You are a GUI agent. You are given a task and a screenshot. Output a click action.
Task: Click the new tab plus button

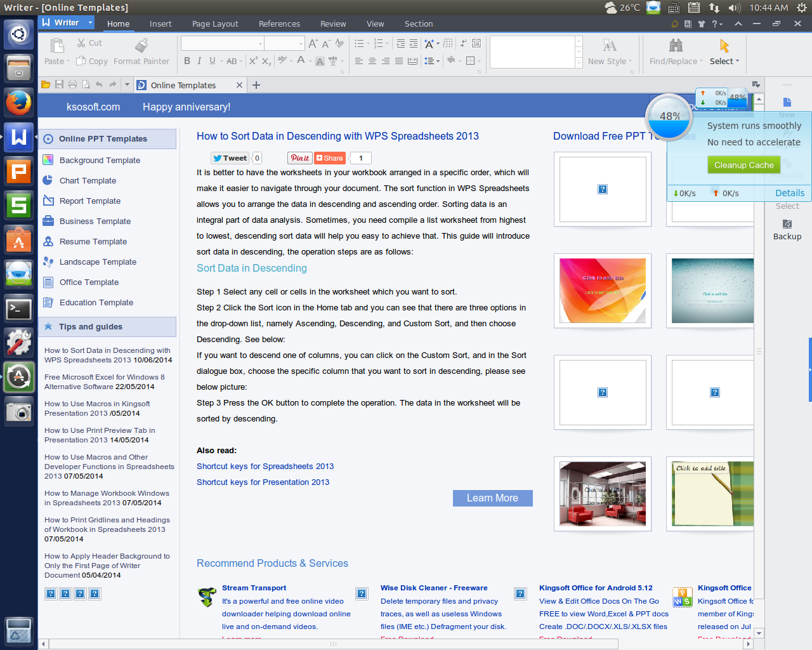(x=256, y=84)
